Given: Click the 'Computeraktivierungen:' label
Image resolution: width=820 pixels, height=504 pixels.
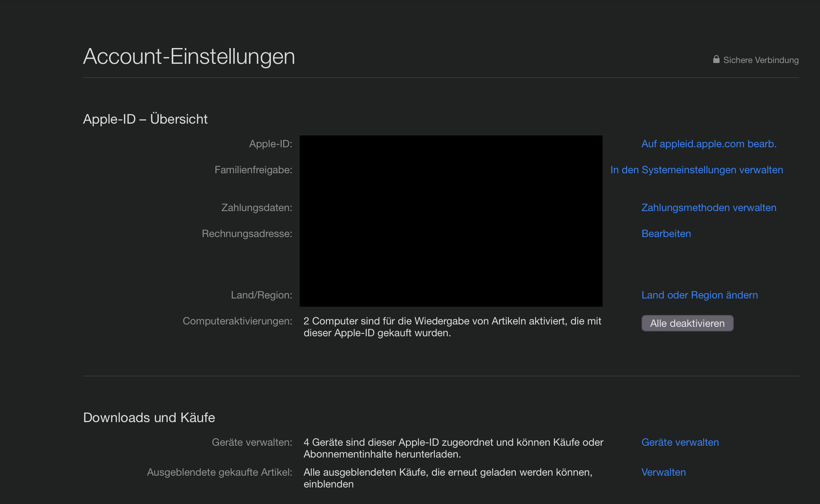Looking at the screenshot, I should 237,321.
